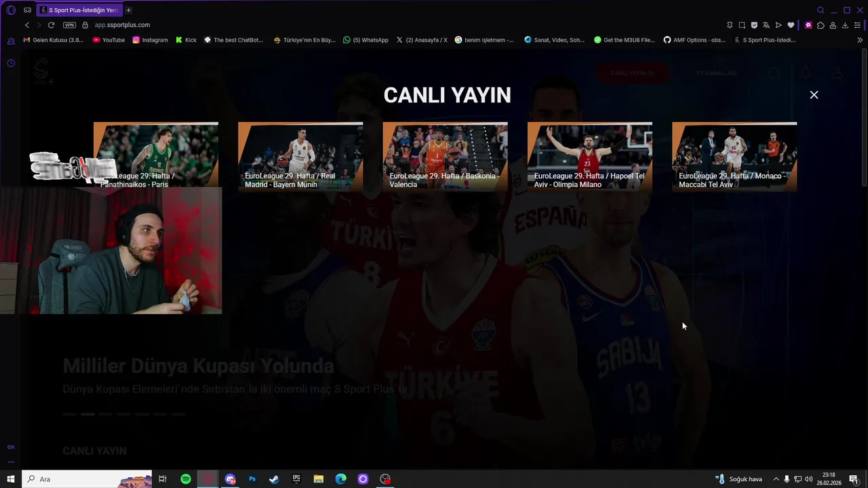Open the YouTube bookmark
This screenshot has width=868, height=488.
[108, 40]
